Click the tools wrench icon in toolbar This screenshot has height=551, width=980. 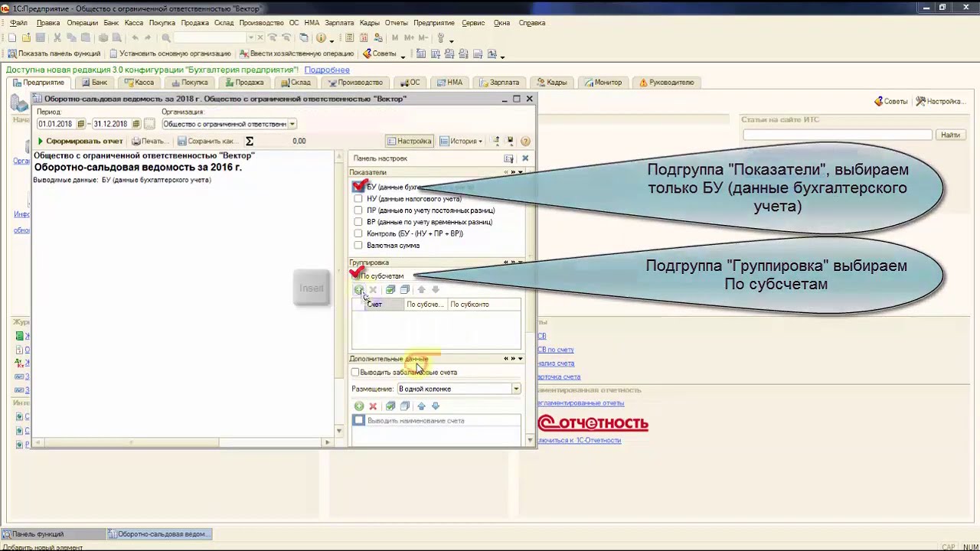click(440, 37)
